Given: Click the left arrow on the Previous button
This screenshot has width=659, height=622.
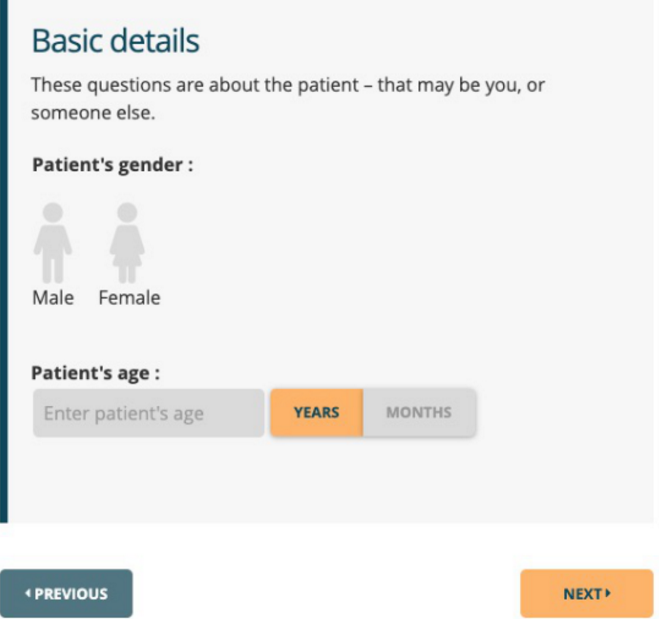Looking at the screenshot, I should click(29, 594).
